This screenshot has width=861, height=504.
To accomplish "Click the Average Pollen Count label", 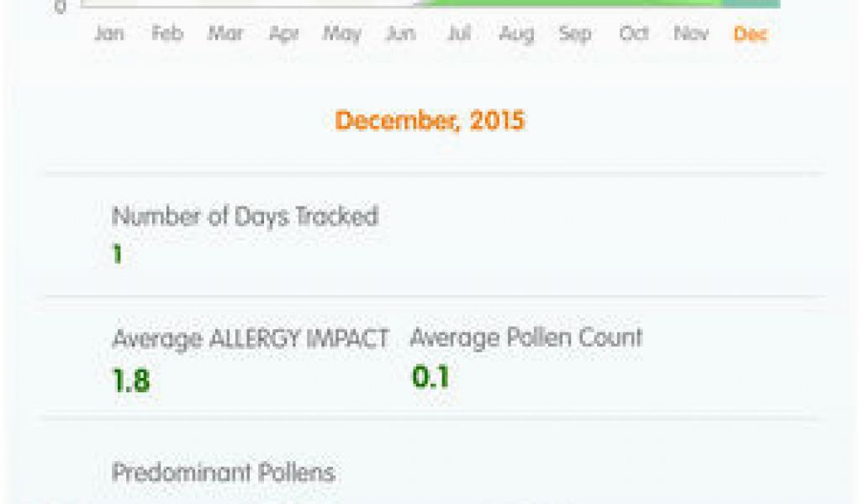I will click(x=526, y=338).
